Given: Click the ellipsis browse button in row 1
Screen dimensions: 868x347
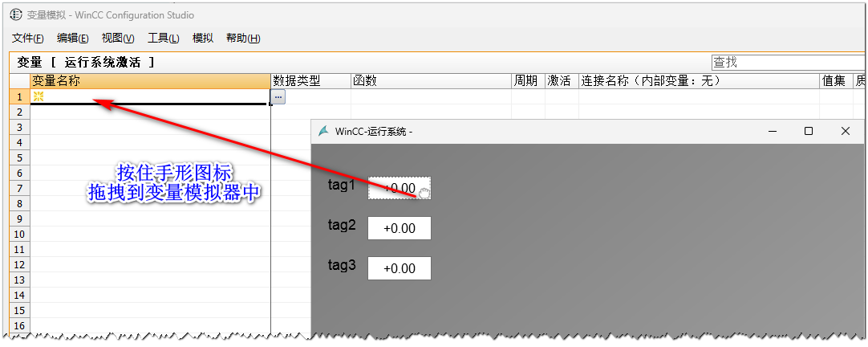Looking at the screenshot, I should (x=278, y=96).
